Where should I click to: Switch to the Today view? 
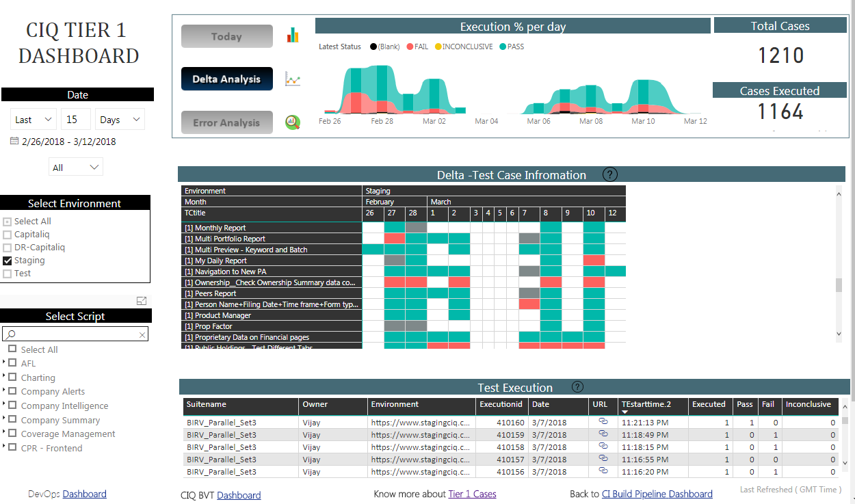click(x=226, y=36)
